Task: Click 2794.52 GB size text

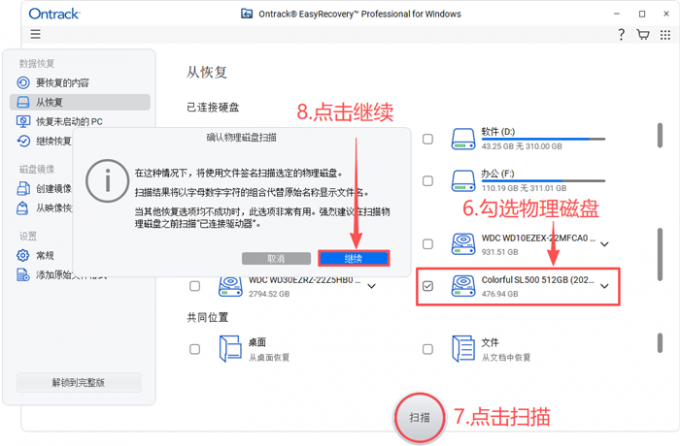Action: [x=269, y=294]
